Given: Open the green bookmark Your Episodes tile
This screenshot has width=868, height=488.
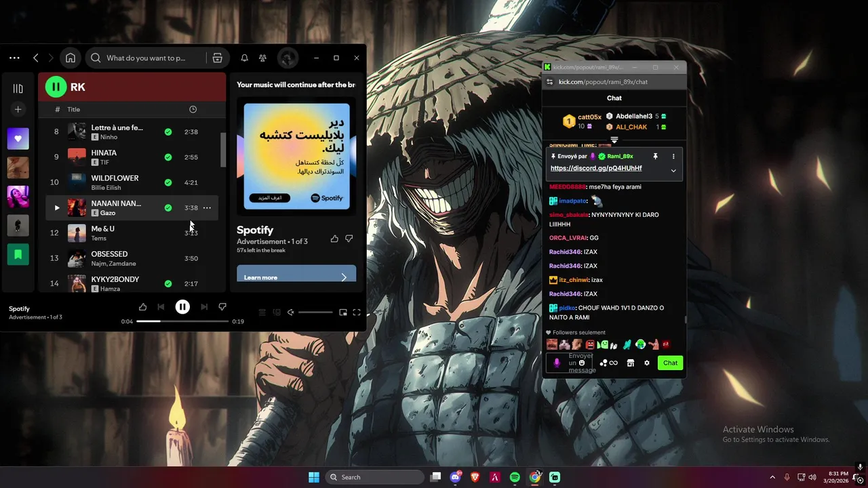Looking at the screenshot, I should (18, 255).
